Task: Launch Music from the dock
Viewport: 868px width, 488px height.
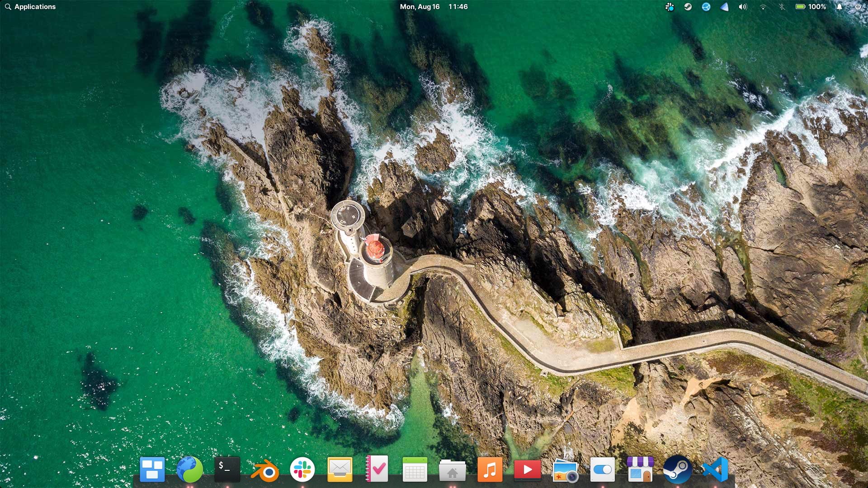Action: 490,469
